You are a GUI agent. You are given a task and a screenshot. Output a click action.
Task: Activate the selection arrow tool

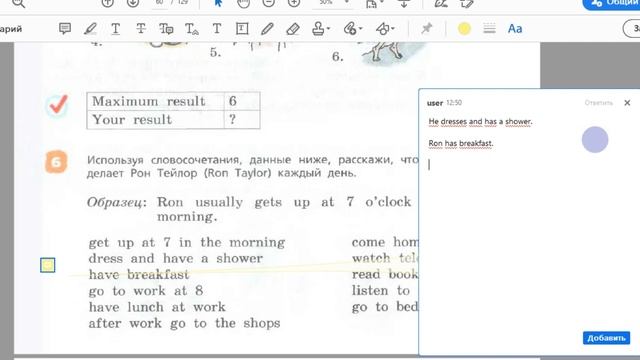pyautogui.click(x=218, y=3)
